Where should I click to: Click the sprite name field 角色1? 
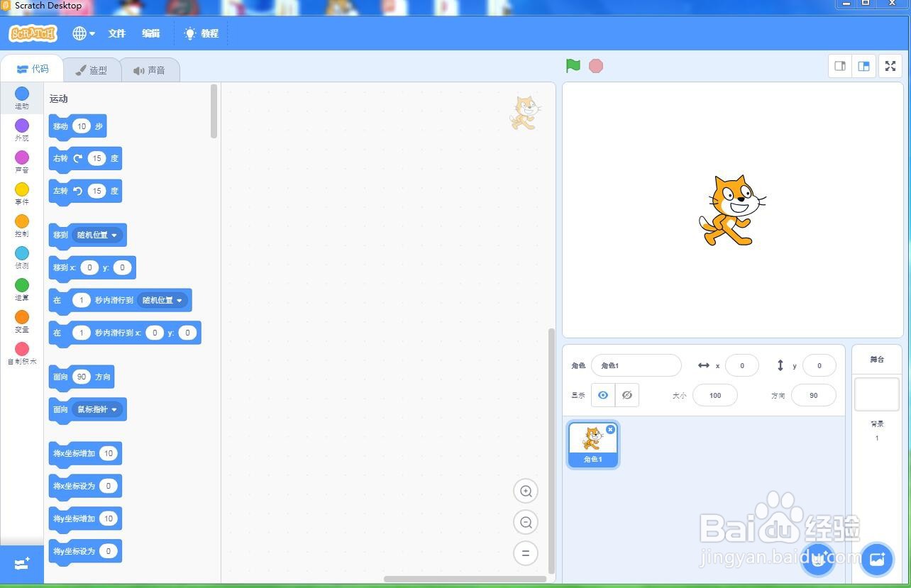coord(636,365)
